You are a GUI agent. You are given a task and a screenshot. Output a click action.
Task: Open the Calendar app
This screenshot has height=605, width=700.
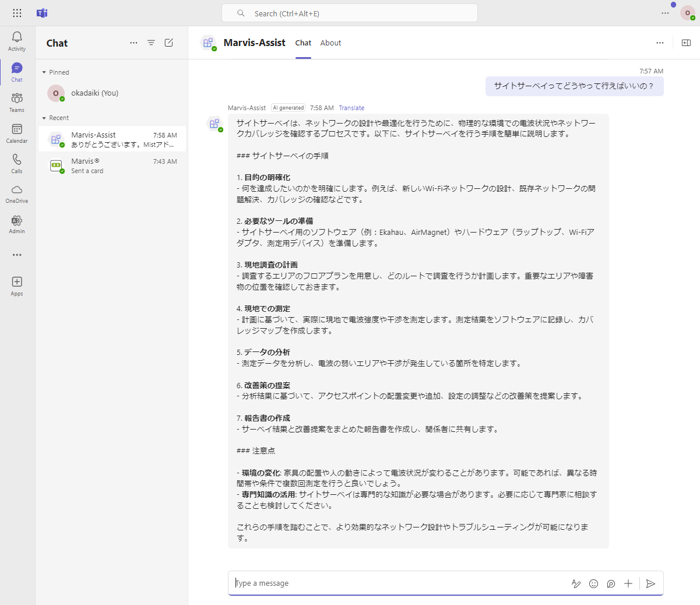pyautogui.click(x=17, y=133)
